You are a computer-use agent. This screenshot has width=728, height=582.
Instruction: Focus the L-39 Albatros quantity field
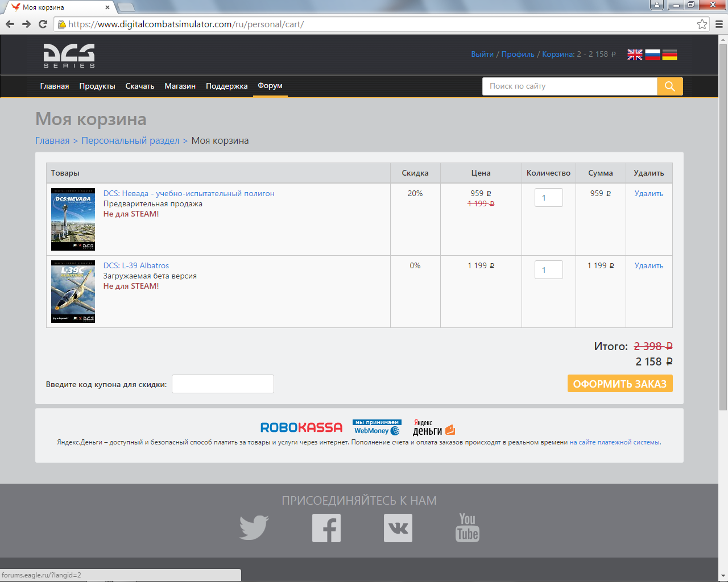click(x=549, y=269)
